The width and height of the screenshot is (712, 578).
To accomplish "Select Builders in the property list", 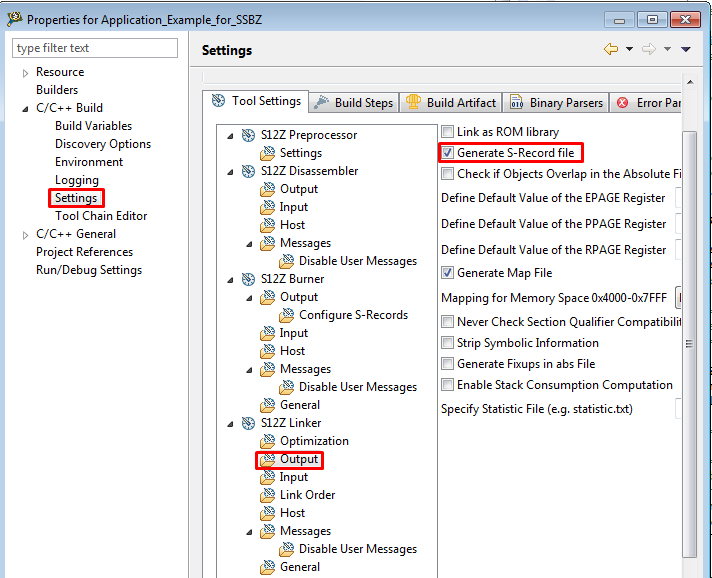I will [57, 90].
